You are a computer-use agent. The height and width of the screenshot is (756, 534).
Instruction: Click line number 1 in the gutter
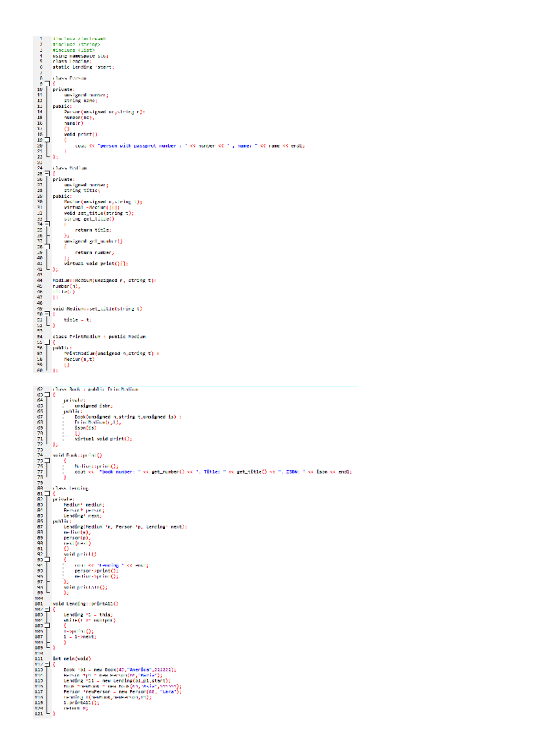[40, 39]
